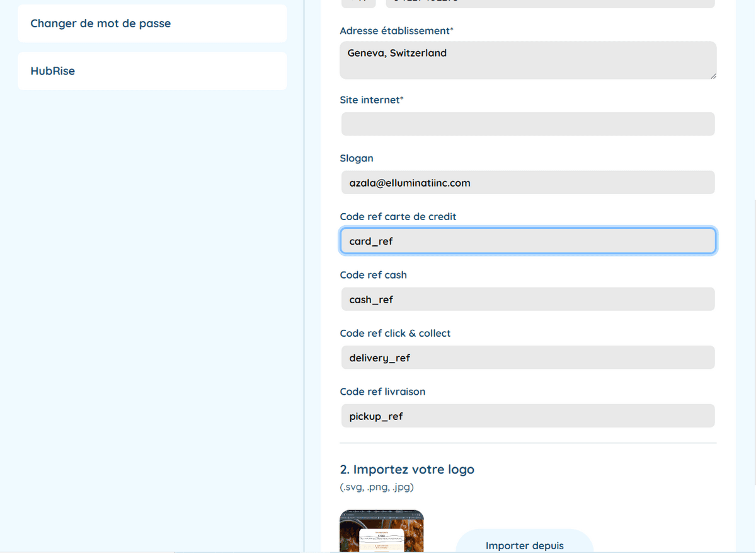Click the phone number field at top

(x=549, y=3)
